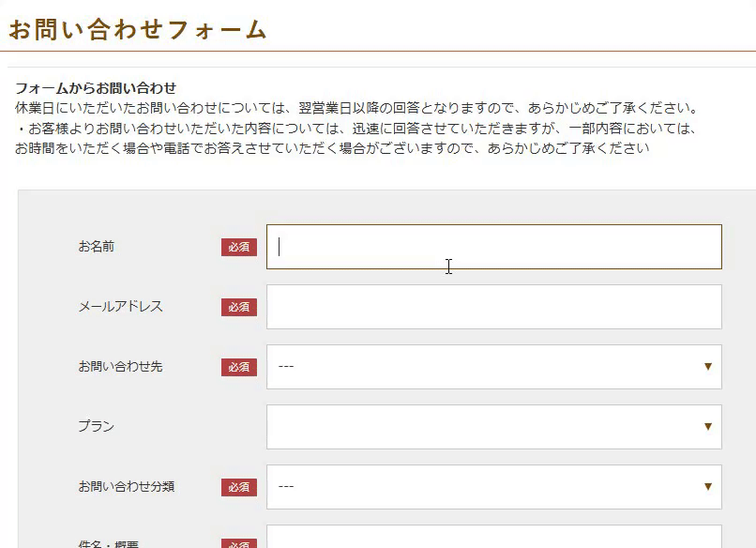Click the notice line starting 休業日にいただいた
This screenshot has height=548, width=756.
356,108
